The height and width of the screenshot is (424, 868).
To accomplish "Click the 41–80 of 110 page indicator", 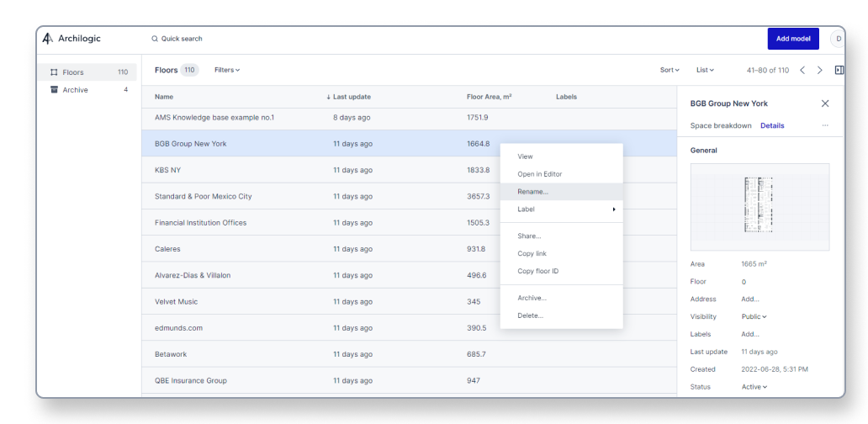I will [x=768, y=71].
